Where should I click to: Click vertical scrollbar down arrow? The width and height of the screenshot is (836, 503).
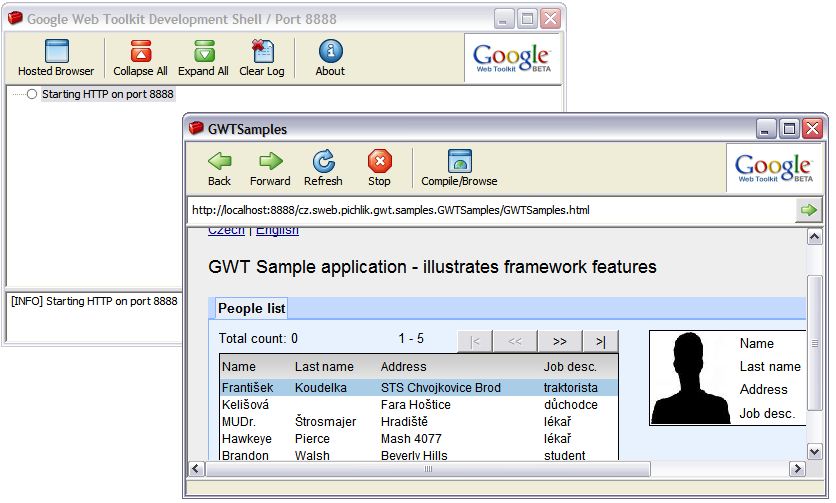(814, 452)
